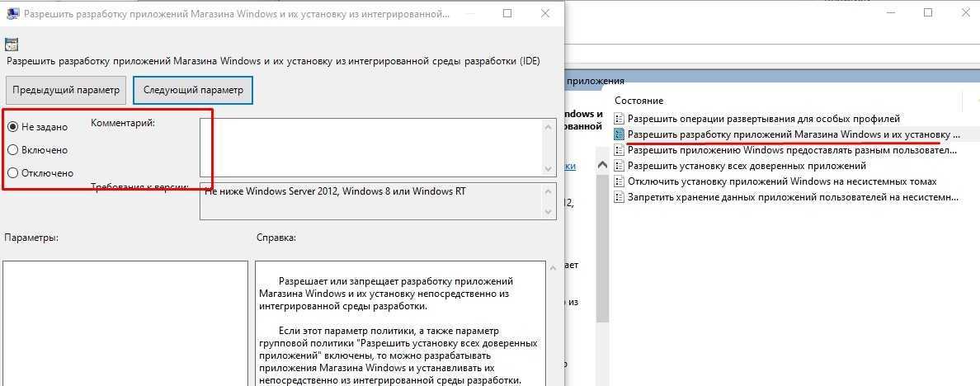Click the comment box scroll-down arrow

pos(549,168)
